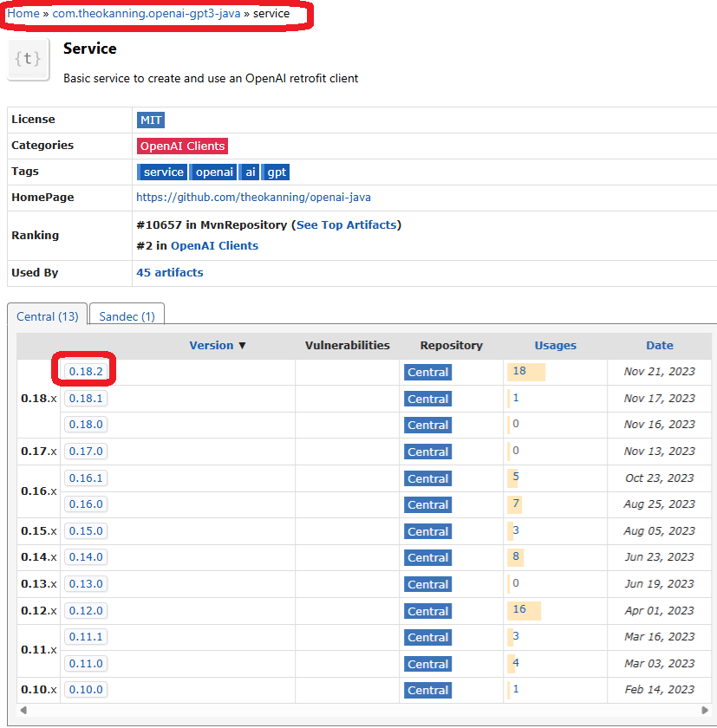Viewport: 717px width, 728px height.
Task: Open OpenAI Clients ranking link
Action: pyautogui.click(x=214, y=245)
